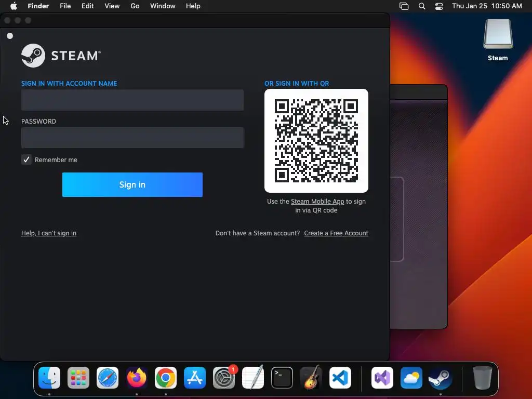This screenshot has height=399, width=532.
Task: Open the Help menu
Action: (193, 6)
